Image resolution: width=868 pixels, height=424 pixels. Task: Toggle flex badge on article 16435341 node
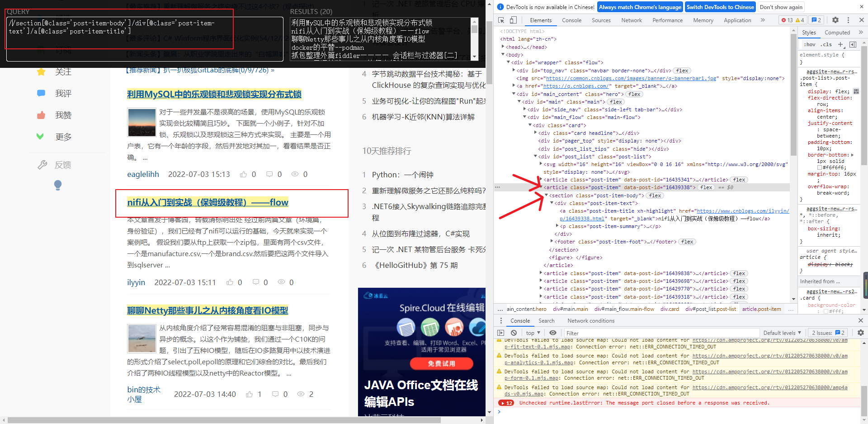[739, 180]
